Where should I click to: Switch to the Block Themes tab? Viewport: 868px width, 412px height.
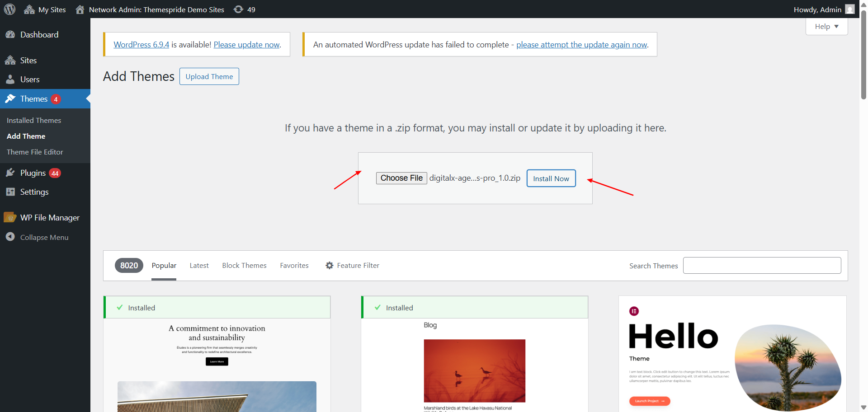tap(244, 266)
